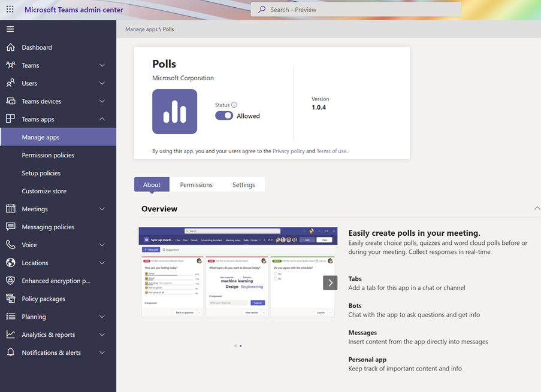Collapse the Teams apps chevron
The height and width of the screenshot is (392, 541).
102,119
